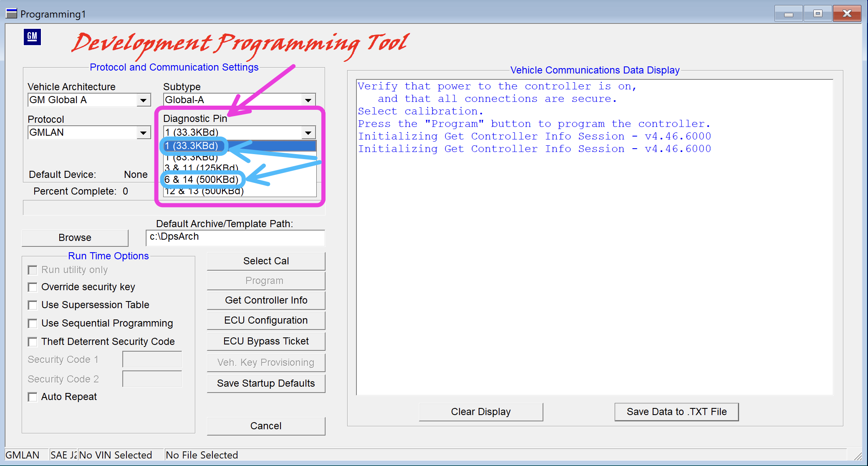The width and height of the screenshot is (868, 466).
Task: Pick 12 & 13 (500KBd) from list
Action: pos(204,191)
